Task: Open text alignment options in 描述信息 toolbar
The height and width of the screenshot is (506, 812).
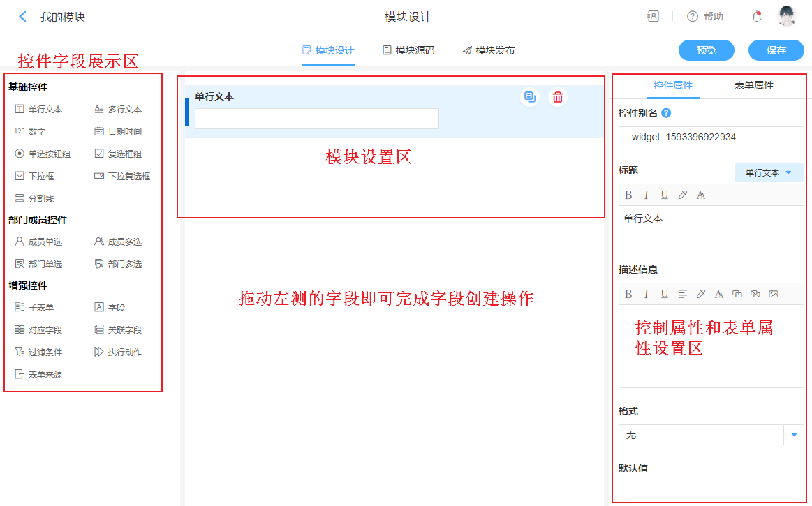Action: click(x=683, y=294)
